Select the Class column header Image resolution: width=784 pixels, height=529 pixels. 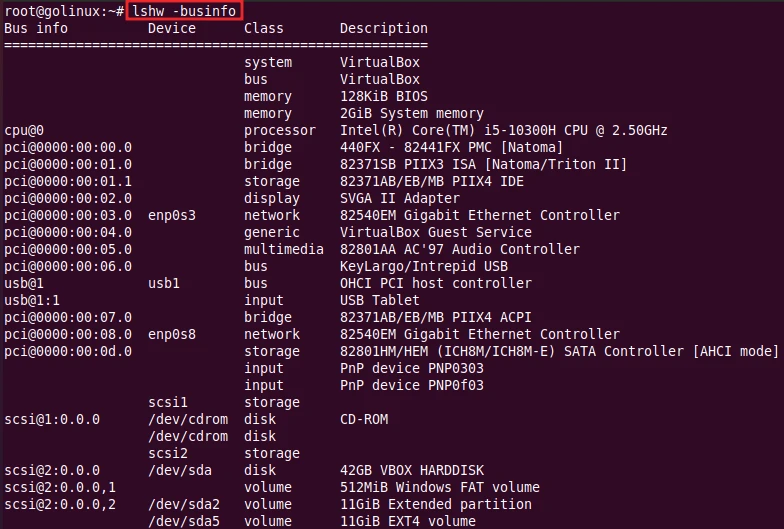click(x=264, y=28)
